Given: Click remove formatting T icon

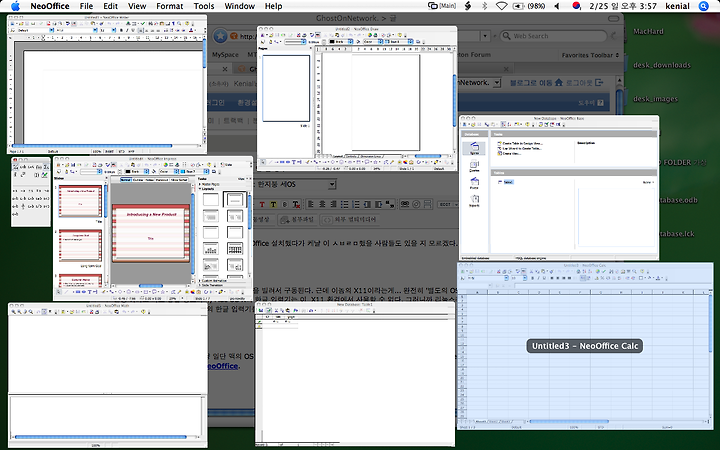Looking at the screenshot, I should pyautogui.click(x=296, y=204).
